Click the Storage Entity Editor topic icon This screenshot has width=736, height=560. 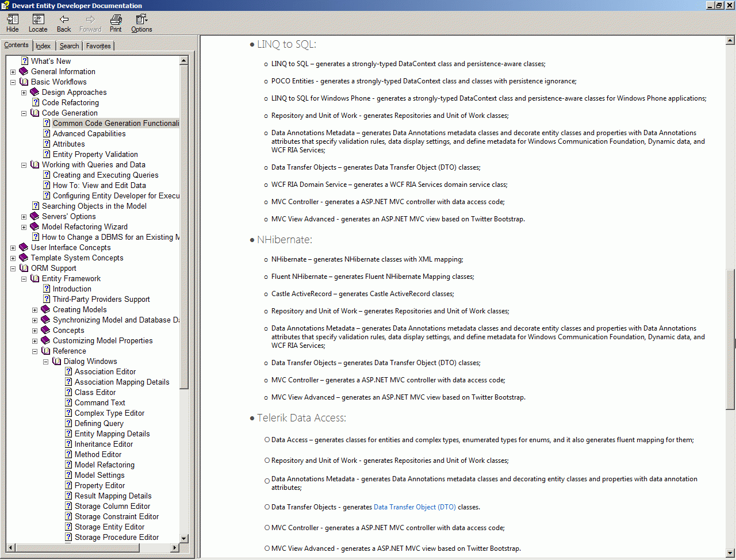click(x=68, y=527)
